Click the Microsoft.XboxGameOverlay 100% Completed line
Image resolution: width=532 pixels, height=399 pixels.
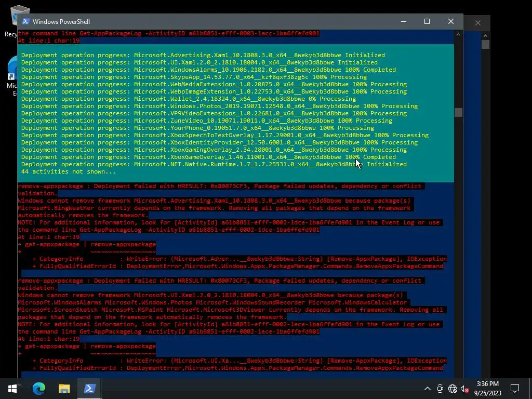[208, 157]
